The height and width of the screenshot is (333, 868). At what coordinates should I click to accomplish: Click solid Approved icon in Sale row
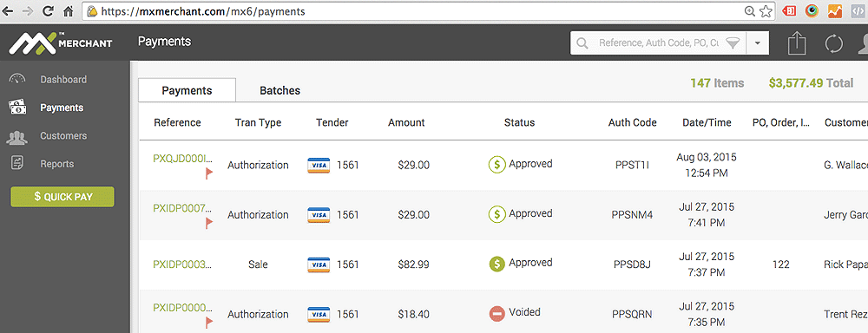coord(497,264)
